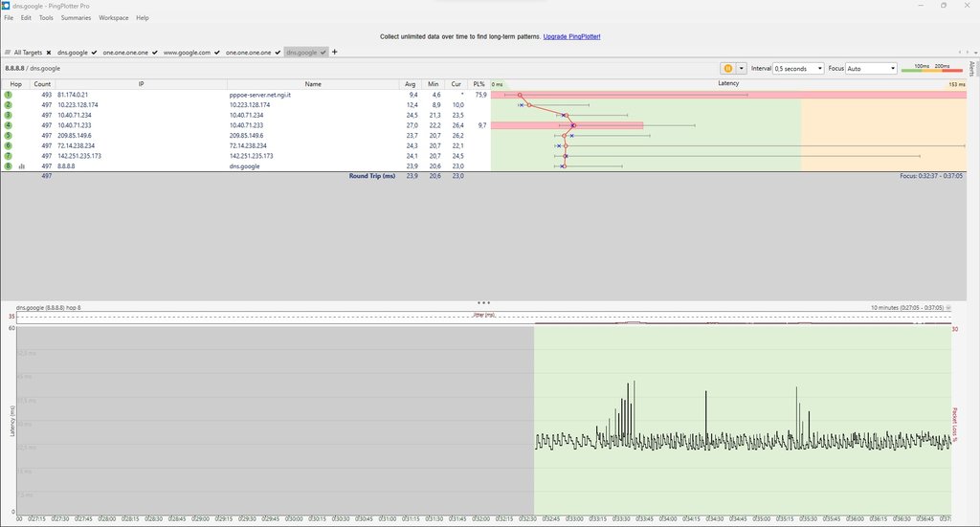Open the Workspace menu
The width and height of the screenshot is (980, 527).
(113, 18)
